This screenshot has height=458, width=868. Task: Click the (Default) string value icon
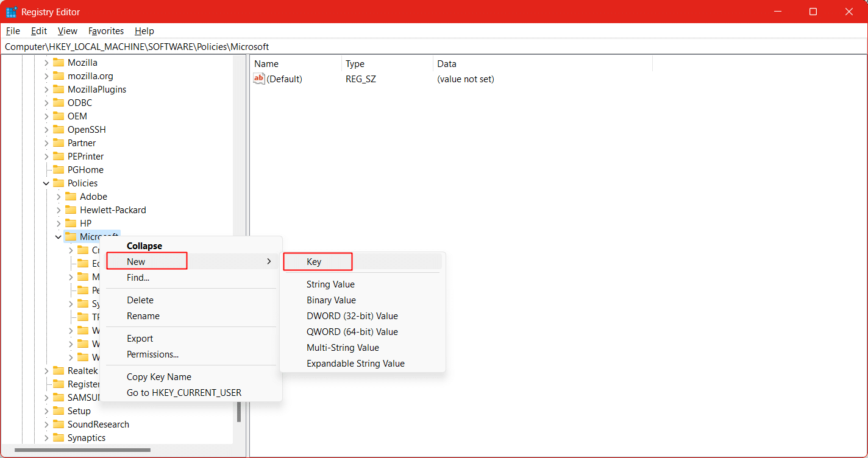[x=259, y=79]
